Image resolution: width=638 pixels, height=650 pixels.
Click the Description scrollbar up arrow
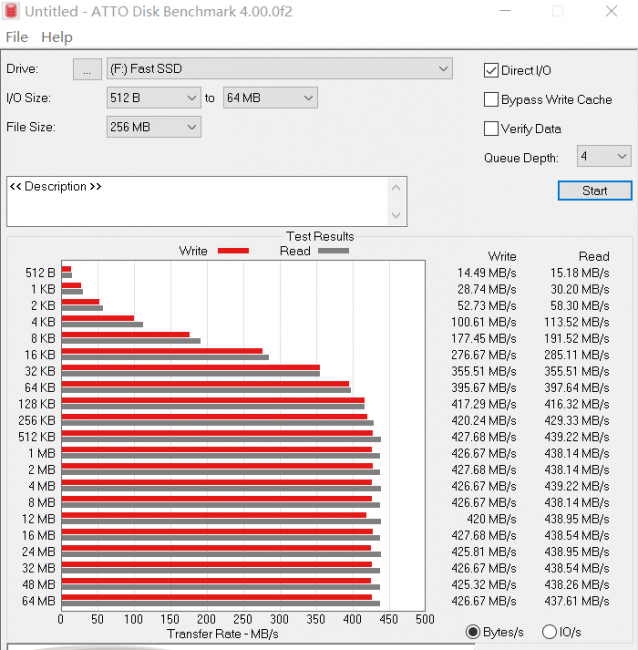[396, 188]
